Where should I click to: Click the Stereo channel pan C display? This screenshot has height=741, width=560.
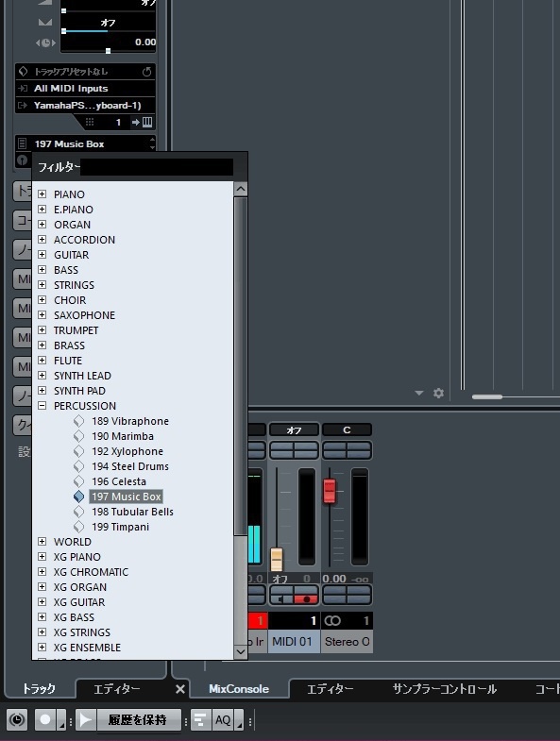point(347,430)
